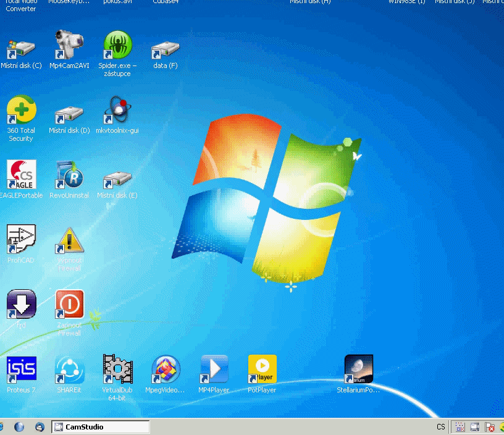The height and width of the screenshot is (435, 504).
Task: Select the RevoUninstal shortcut icon
Action: [x=69, y=174]
